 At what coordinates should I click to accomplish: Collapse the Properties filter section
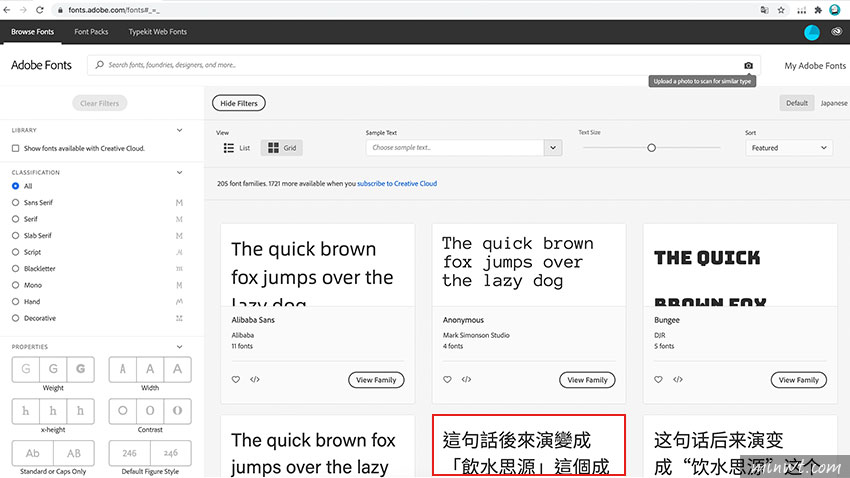179,347
